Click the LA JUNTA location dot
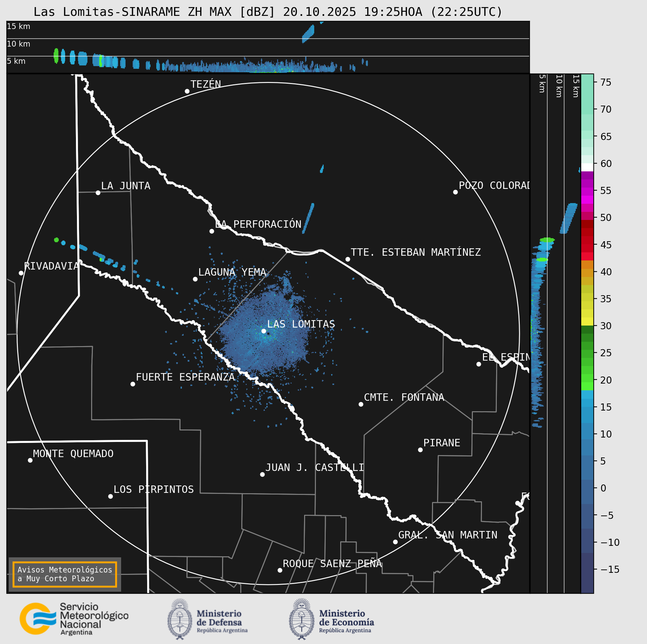This screenshot has height=644, width=647. (98, 193)
